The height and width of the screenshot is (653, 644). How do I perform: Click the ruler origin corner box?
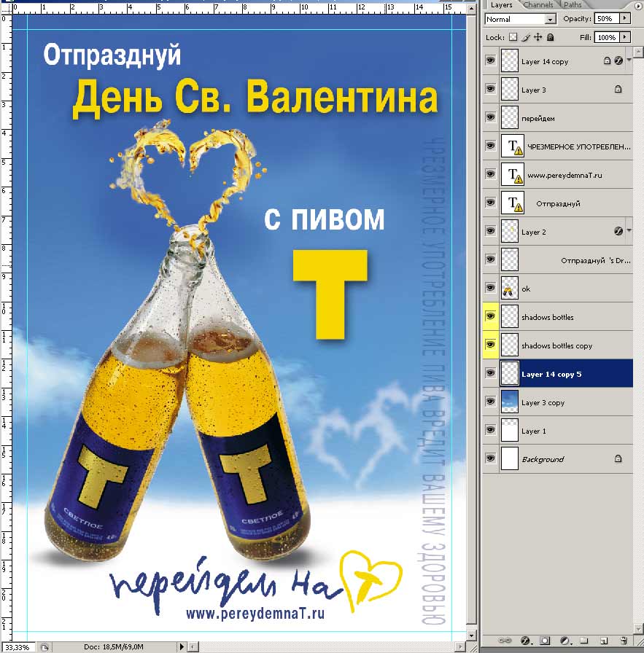pos(6,7)
